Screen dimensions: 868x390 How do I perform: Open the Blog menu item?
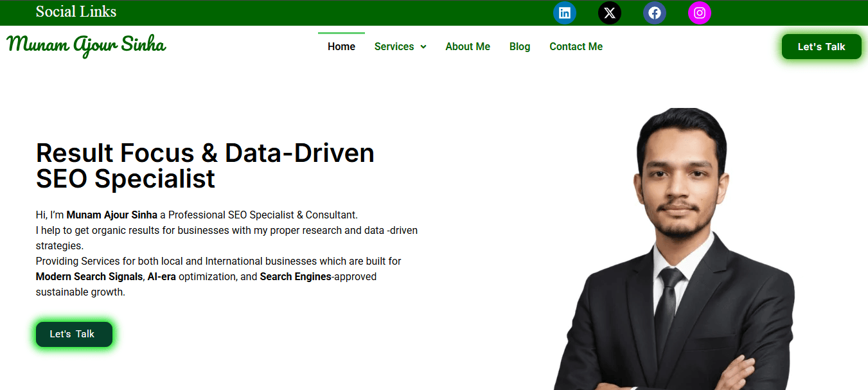[x=520, y=46]
